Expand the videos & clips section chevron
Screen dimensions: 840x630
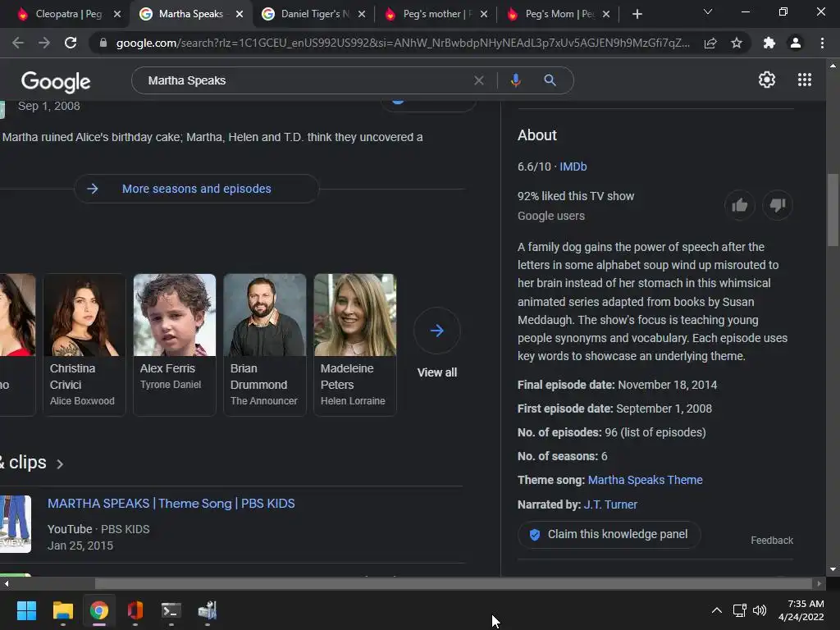pyautogui.click(x=60, y=464)
